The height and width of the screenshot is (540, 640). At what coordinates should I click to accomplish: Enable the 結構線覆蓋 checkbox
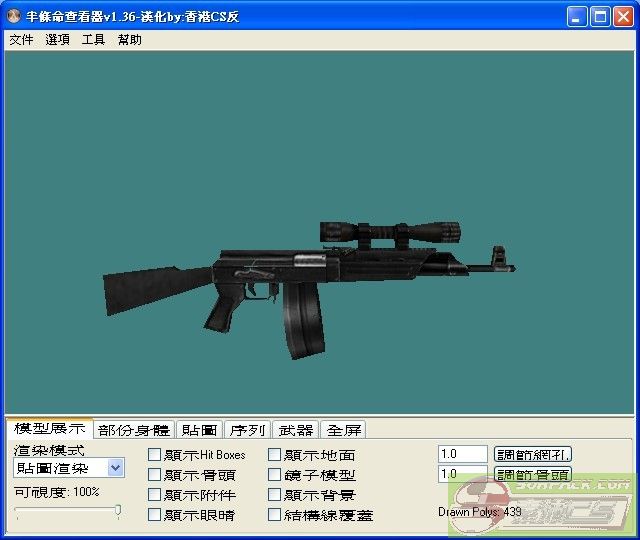(274, 515)
